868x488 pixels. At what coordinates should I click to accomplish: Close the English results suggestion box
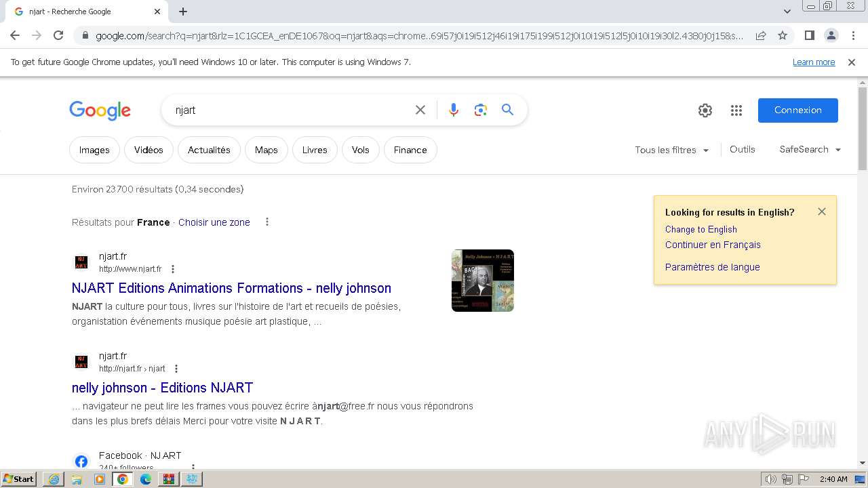tap(822, 211)
